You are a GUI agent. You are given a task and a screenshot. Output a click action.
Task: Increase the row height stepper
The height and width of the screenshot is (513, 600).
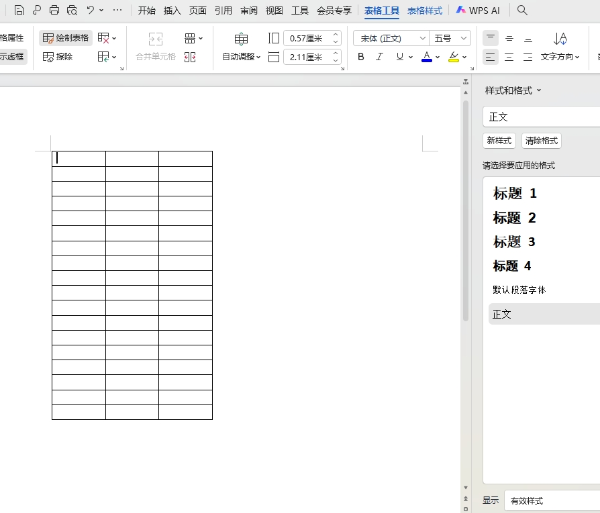(336, 34)
